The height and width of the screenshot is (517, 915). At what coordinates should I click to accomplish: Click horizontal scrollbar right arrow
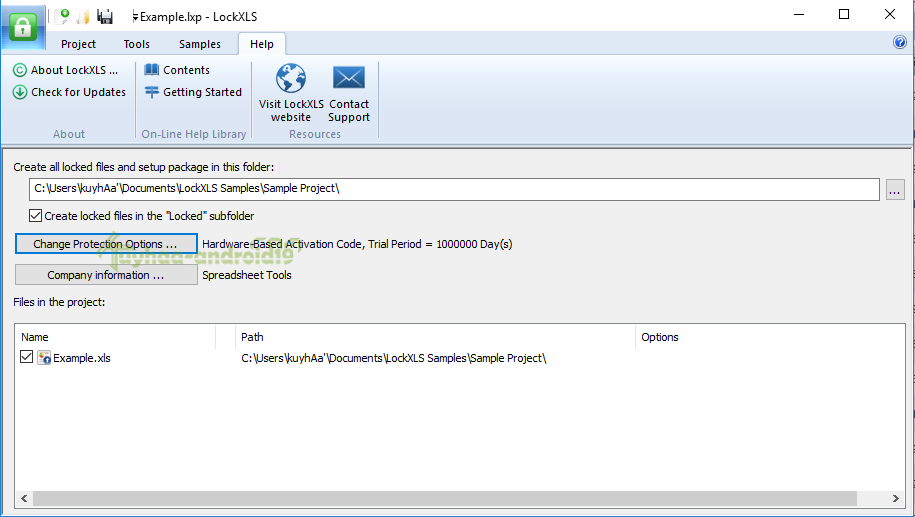click(x=896, y=498)
